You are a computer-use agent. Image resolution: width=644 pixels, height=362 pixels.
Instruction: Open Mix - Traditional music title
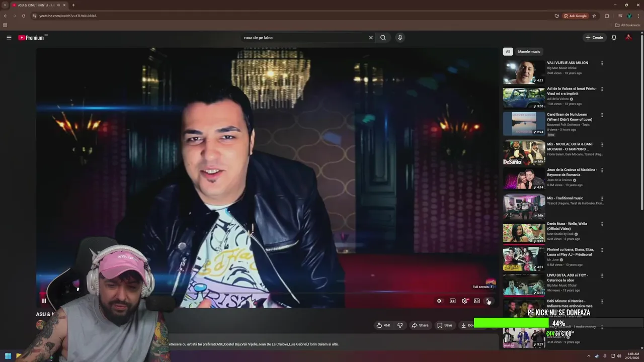tap(565, 198)
